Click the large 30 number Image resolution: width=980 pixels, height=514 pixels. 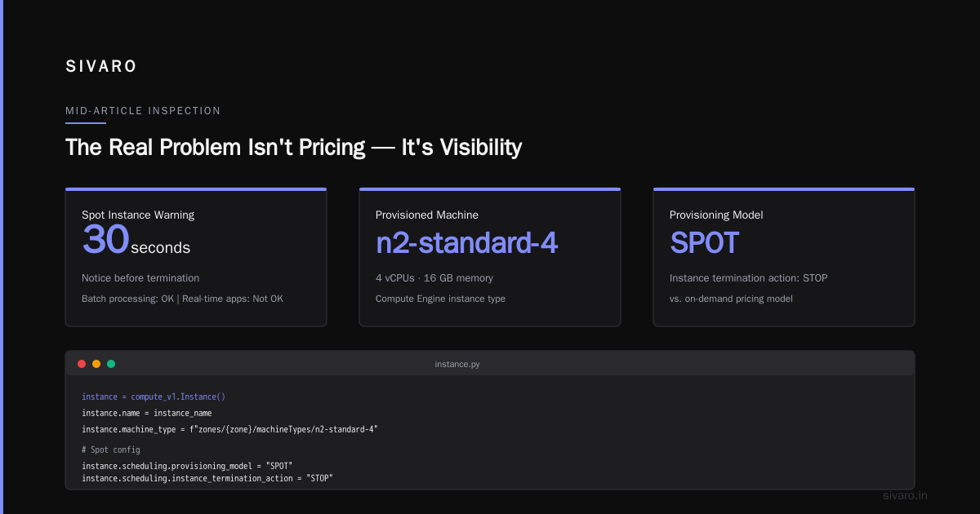click(105, 241)
